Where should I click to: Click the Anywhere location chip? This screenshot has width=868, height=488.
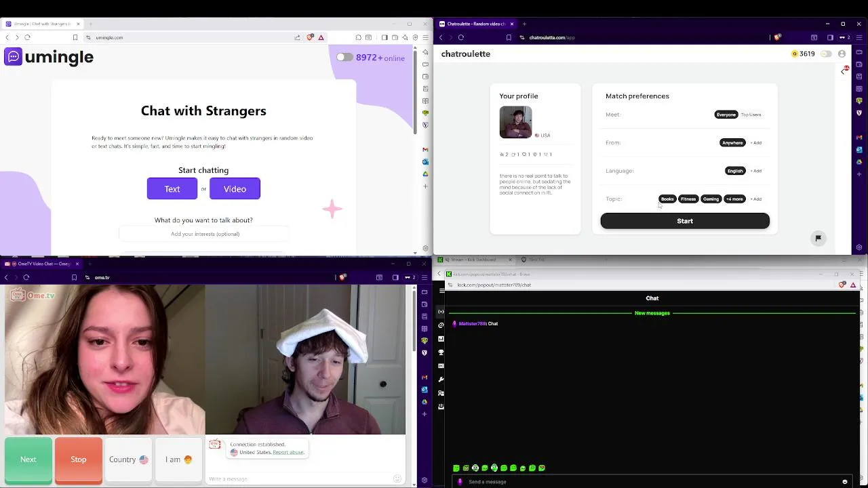[x=732, y=143]
